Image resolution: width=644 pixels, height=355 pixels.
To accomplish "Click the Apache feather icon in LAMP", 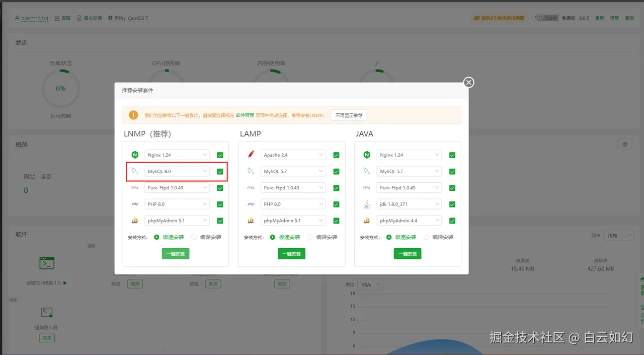I will [x=251, y=155].
